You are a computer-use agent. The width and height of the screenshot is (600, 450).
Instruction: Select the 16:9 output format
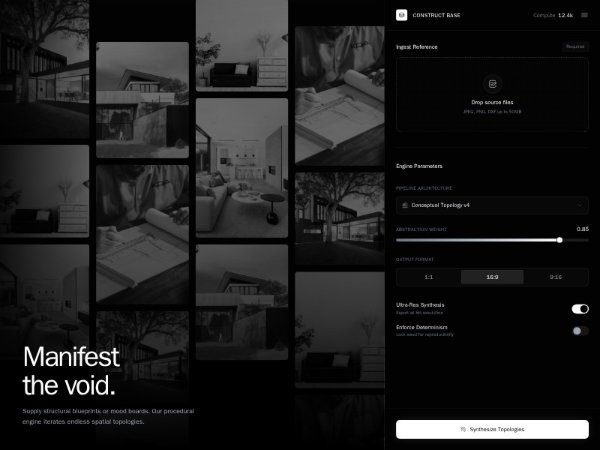pyautogui.click(x=492, y=277)
